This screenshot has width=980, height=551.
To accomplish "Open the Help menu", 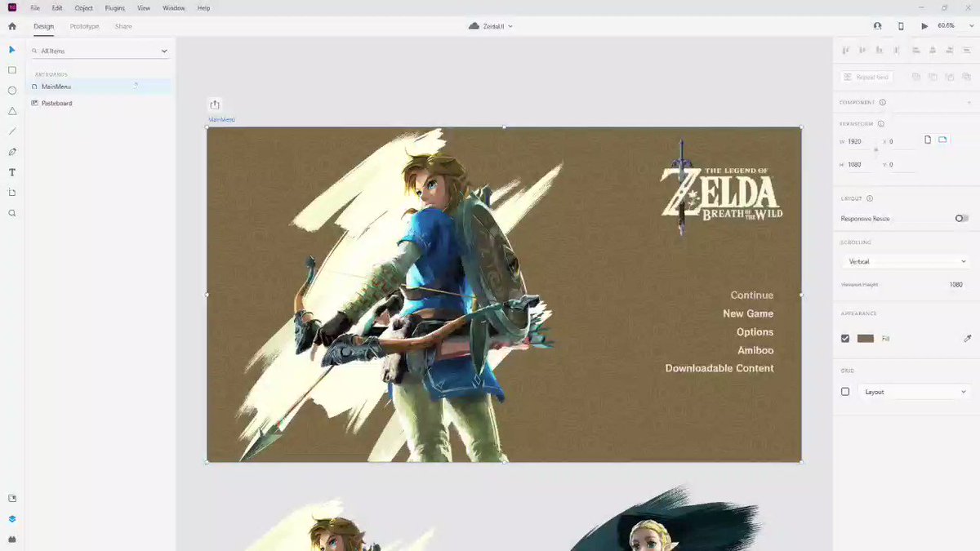I will tap(203, 8).
